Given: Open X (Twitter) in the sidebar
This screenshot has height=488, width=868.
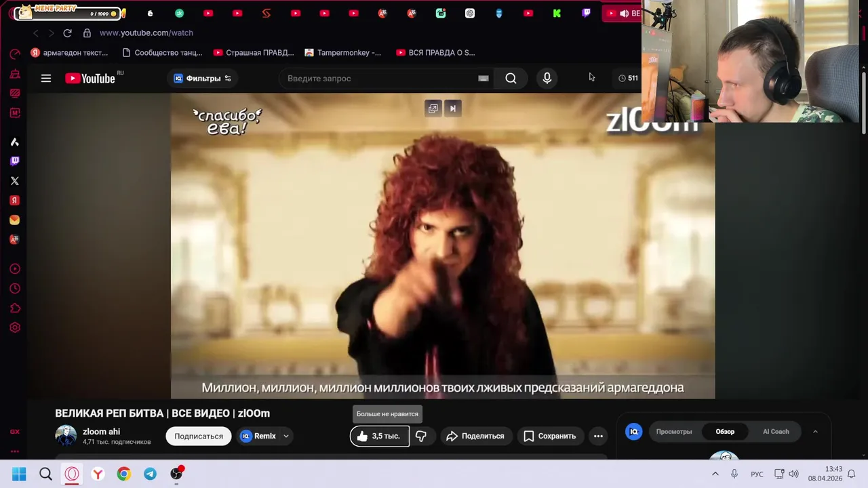Looking at the screenshot, I should (x=15, y=181).
